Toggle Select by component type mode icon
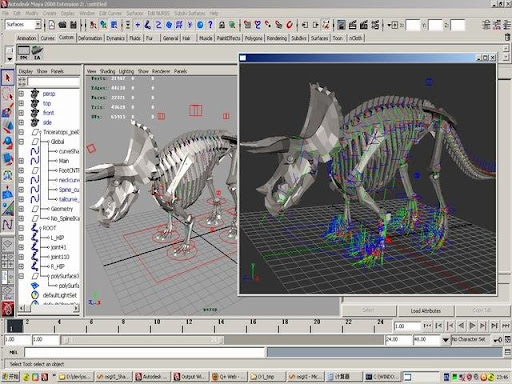The image size is (512, 384). pyautogui.click(x=114, y=25)
